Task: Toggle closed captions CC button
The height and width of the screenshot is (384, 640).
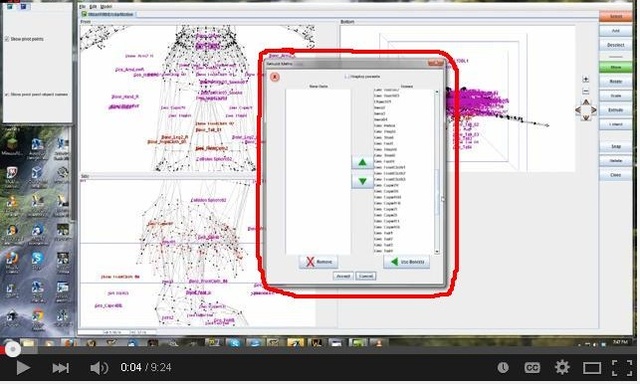Action: pos(532,368)
